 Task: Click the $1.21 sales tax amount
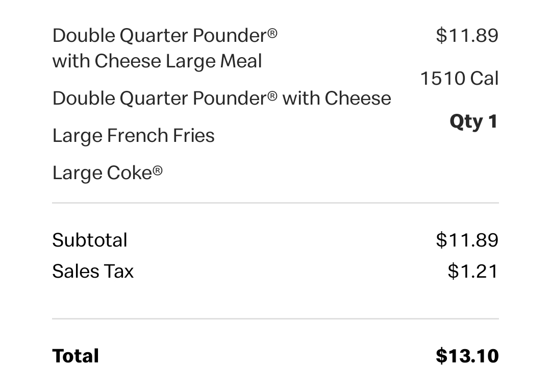473,272
